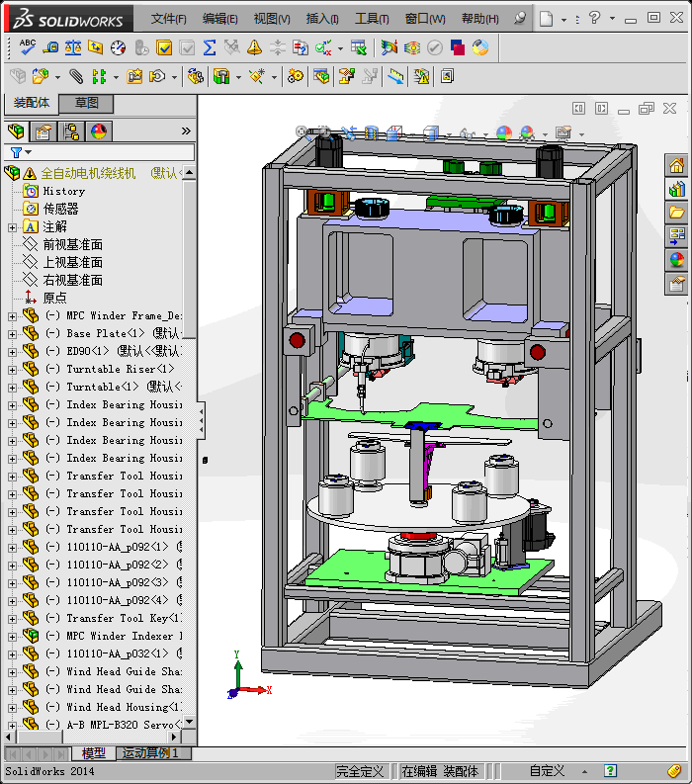Open the Move Component dropdown arrow
692x784 pixels.
pyautogui.click(x=174, y=77)
